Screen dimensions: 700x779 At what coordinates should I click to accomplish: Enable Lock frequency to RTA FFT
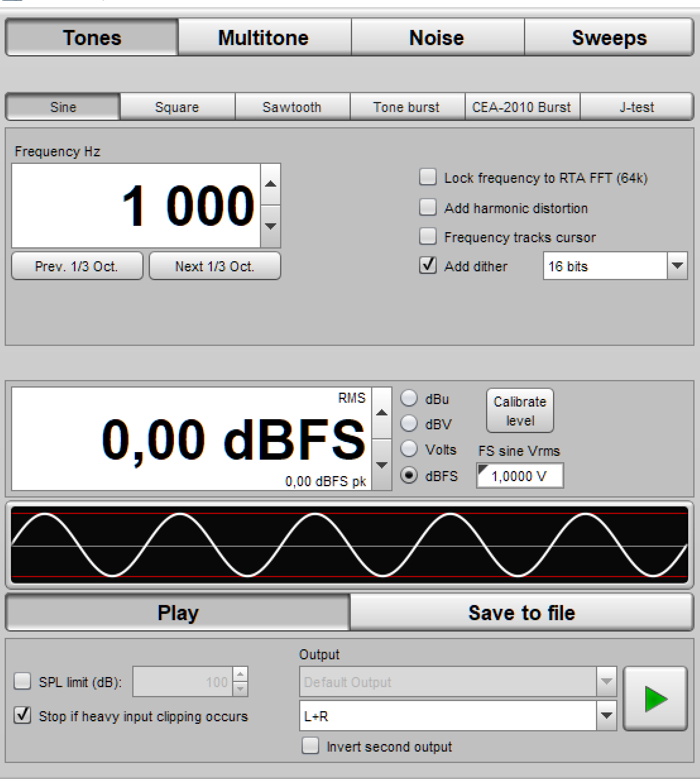pos(428,177)
